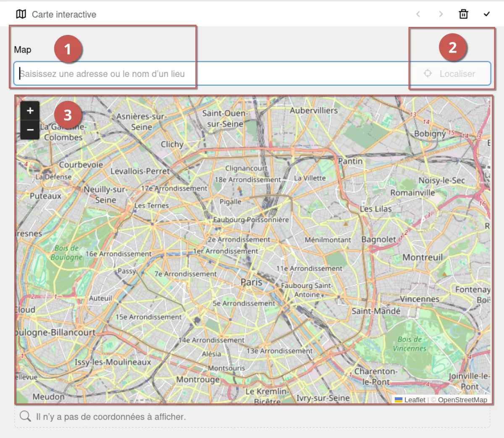Click the Paris label on map
This screenshot has height=438, width=504.
pos(251,282)
